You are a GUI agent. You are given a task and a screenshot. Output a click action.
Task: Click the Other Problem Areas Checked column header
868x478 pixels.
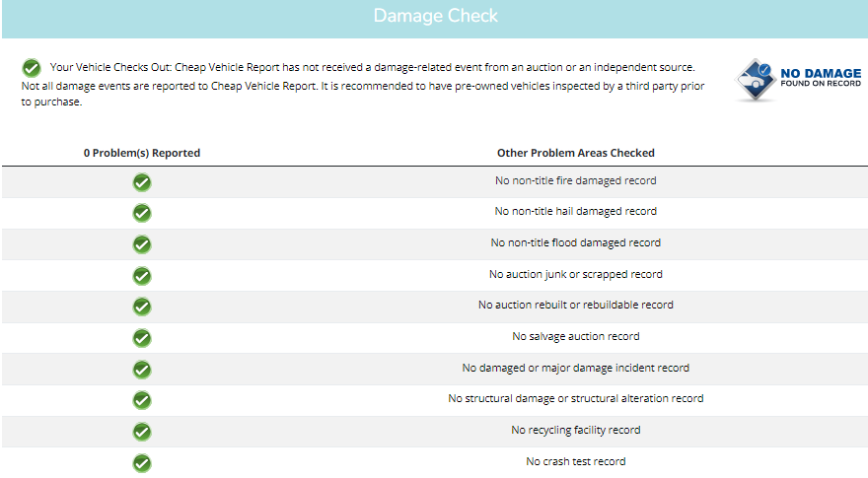(576, 153)
